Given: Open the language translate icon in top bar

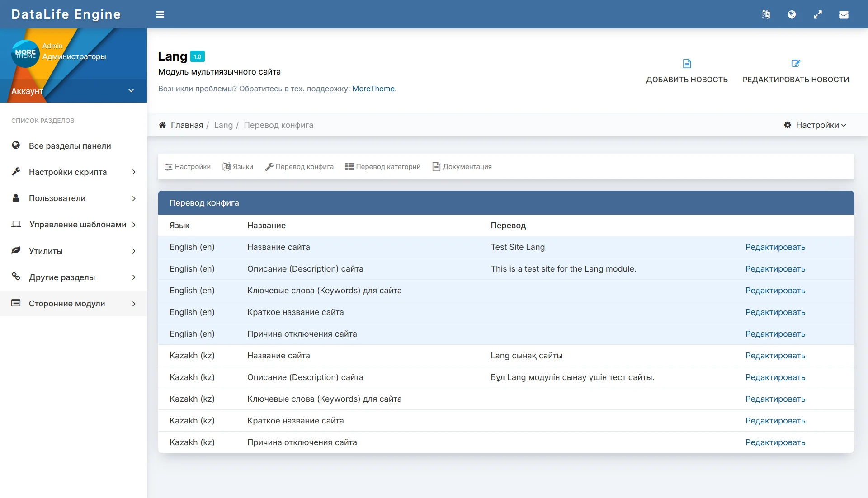Looking at the screenshot, I should [x=765, y=14].
